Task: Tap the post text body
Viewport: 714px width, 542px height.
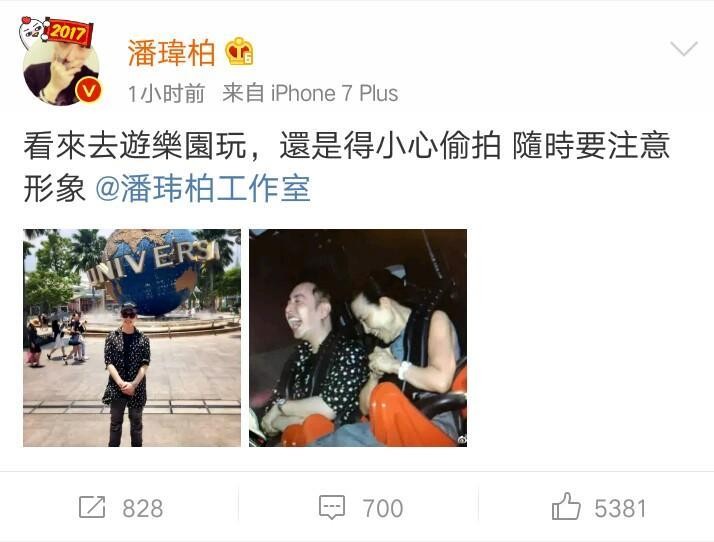Action: (x=347, y=167)
